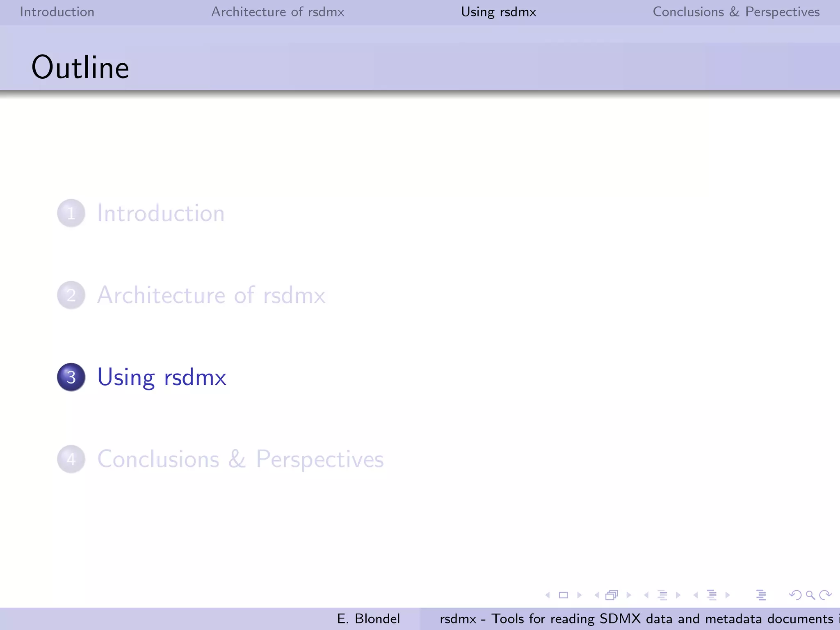Jump to outline item Using rsdmx
The height and width of the screenshot is (630, 840).
click(x=162, y=377)
